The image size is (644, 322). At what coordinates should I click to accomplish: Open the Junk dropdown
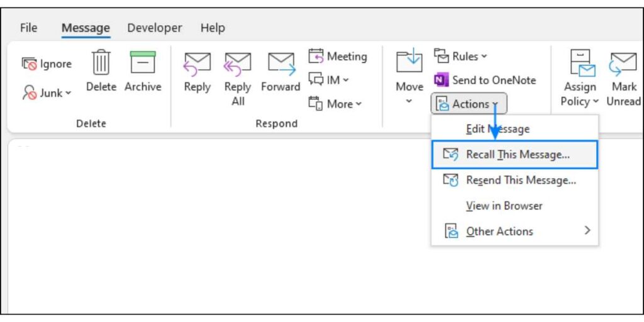pyautogui.click(x=47, y=93)
